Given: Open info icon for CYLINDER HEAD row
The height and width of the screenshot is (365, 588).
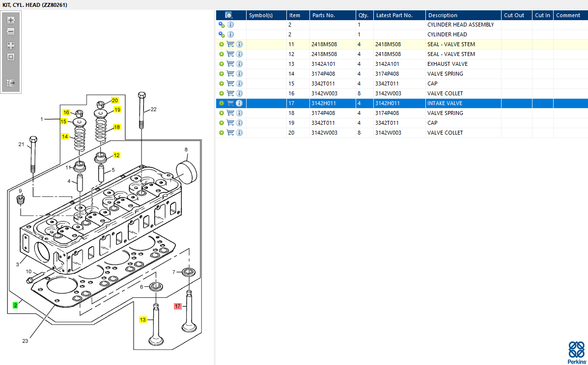Looking at the screenshot, I should tap(230, 34).
